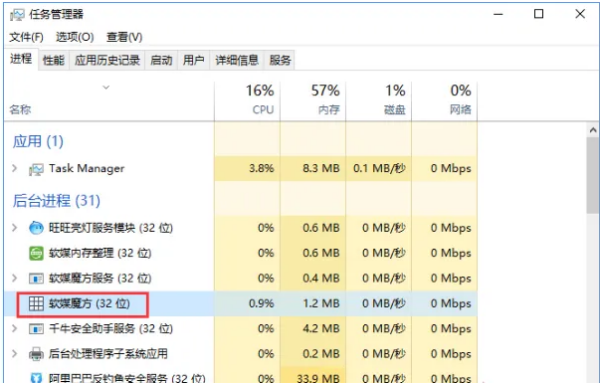Switch to the 应用历史记录 tab
Screen dimensions: 600x383
[x=107, y=60]
